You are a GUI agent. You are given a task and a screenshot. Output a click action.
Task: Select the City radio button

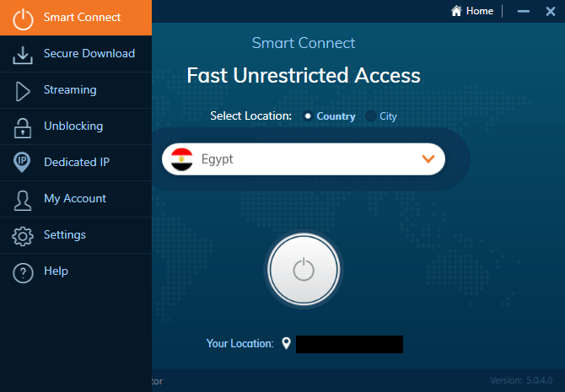coord(372,116)
